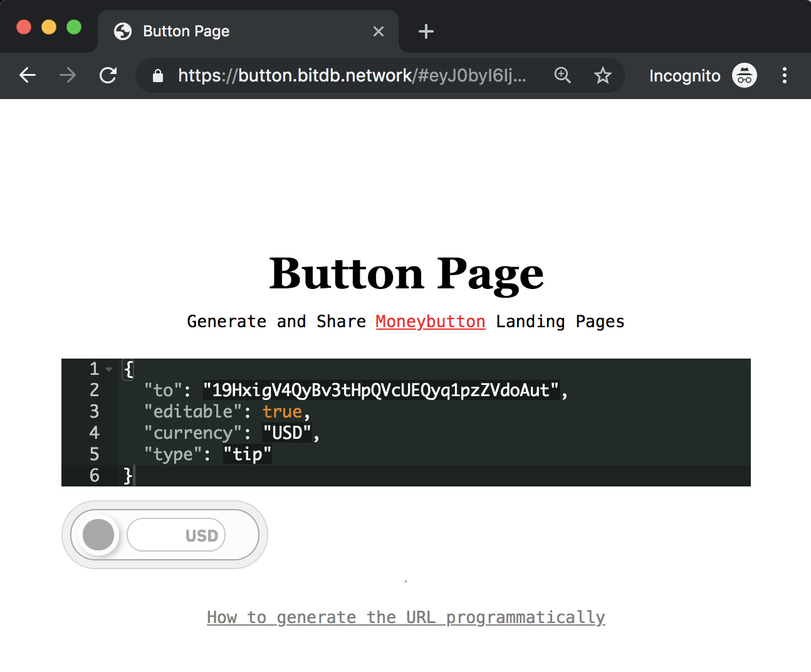Toggle the USD money button switch
This screenshot has width=811, height=672.
[98, 535]
